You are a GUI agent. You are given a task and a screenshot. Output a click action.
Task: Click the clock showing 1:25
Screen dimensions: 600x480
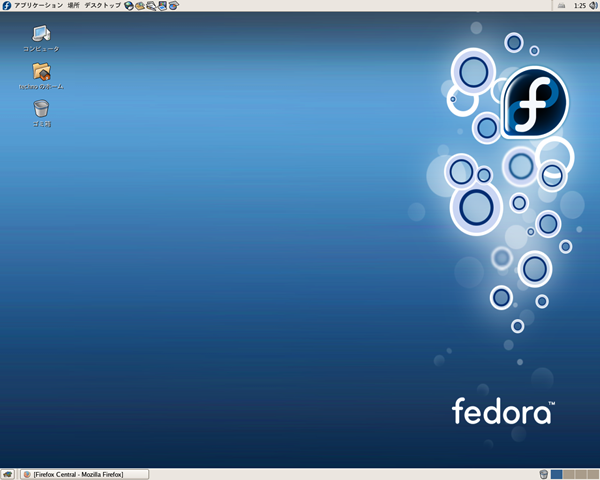point(578,6)
